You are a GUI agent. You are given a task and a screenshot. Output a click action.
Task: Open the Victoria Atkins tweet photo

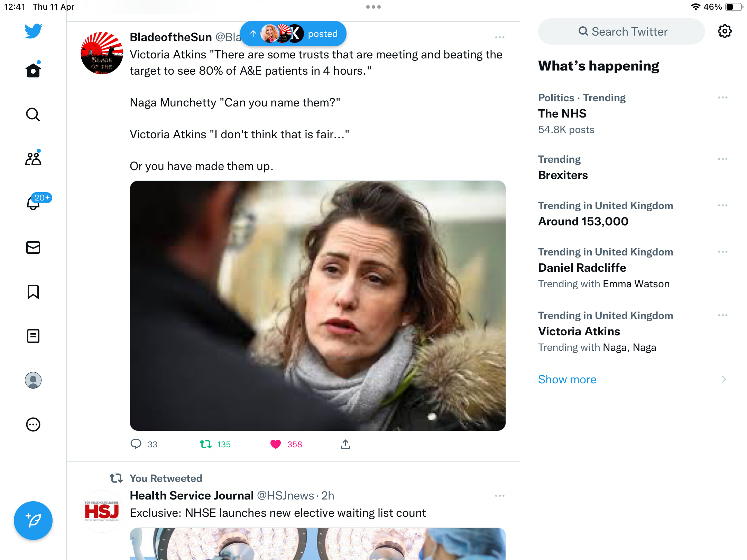point(318,306)
